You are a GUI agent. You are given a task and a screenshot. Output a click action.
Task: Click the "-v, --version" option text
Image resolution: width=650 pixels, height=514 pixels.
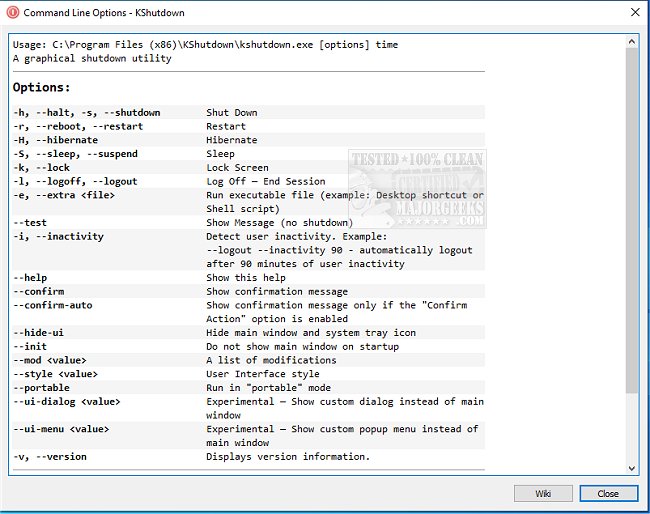[x=50, y=456]
